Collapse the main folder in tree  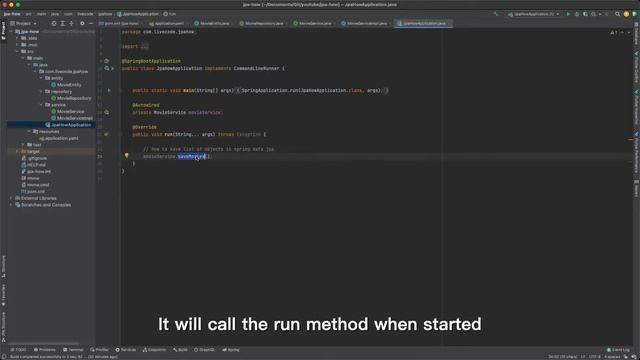(23, 58)
